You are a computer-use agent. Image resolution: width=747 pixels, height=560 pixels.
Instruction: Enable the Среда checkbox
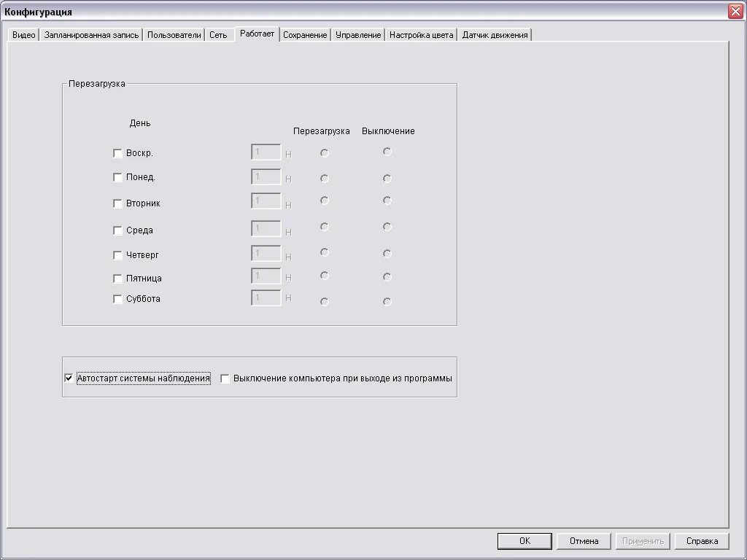pos(117,230)
